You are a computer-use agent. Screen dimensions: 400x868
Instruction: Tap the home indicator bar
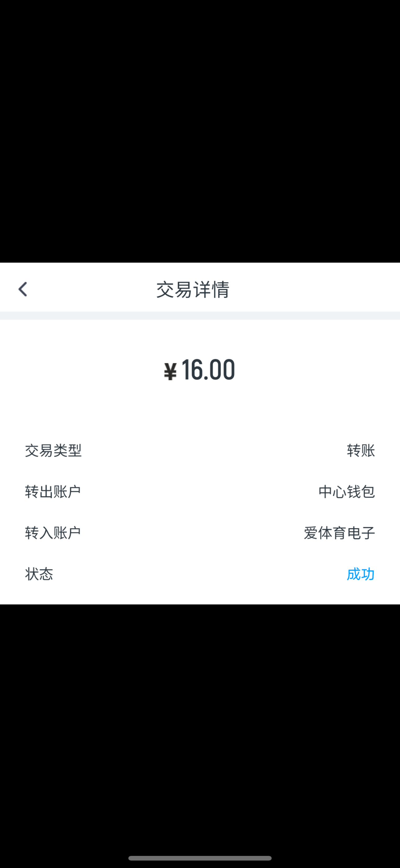point(200,858)
